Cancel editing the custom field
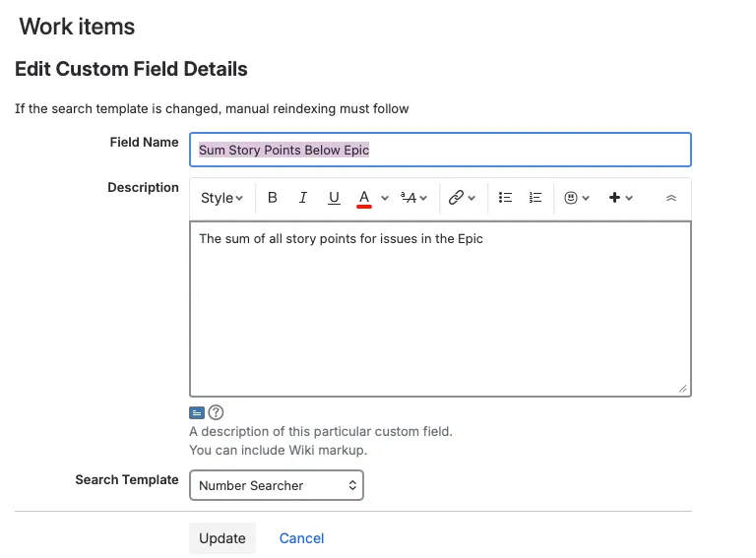The width and height of the screenshot is (756, 558). pyautogui.click(x=301, y=538)
